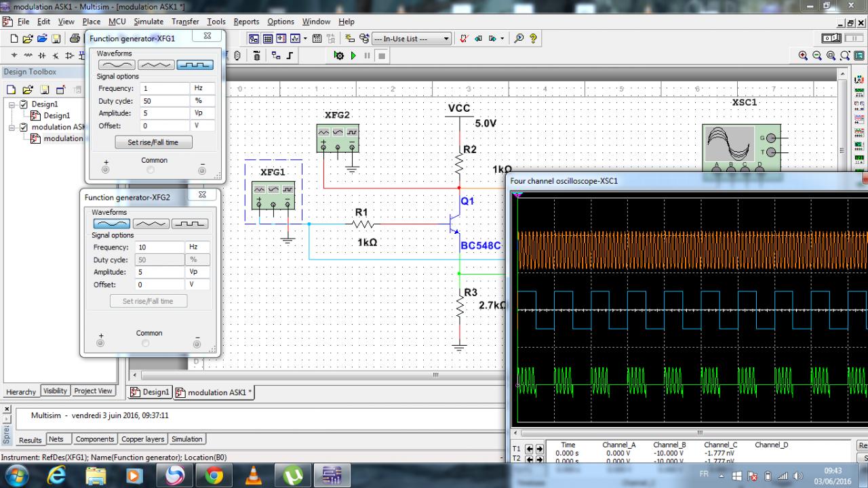Collapse the Design1 tree node
The height and width of the screenshot is (488, 868).
pos(13,104)
